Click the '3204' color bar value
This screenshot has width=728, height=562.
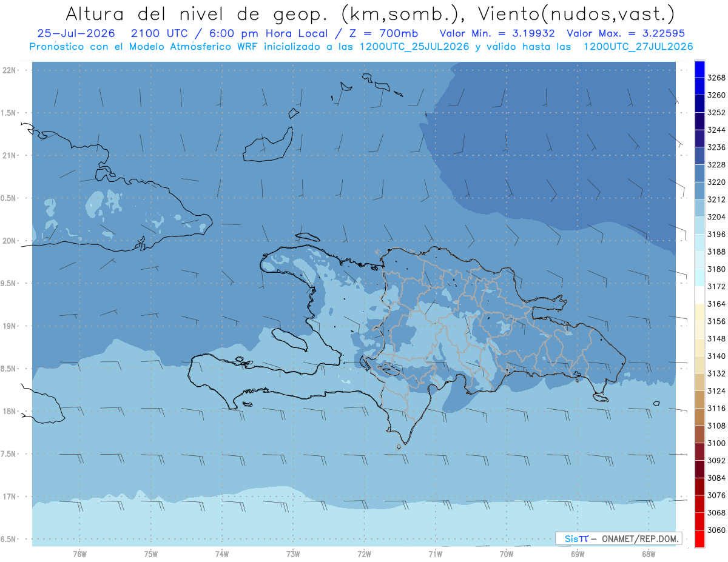point(717,217)
